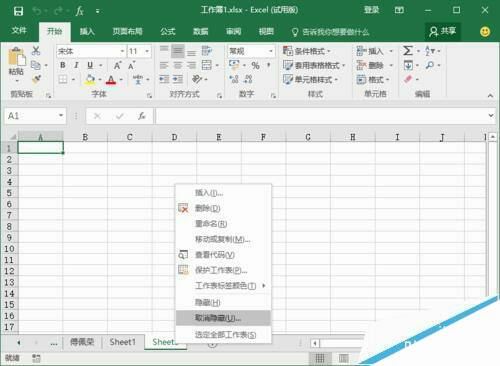Viewport: 500px width, 366px height.
Task: Increase font size with larger A
Action: tap(117, 65)
